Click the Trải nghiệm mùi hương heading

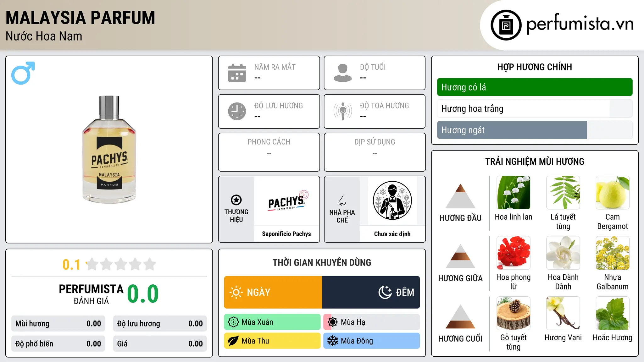click(535, 162)
